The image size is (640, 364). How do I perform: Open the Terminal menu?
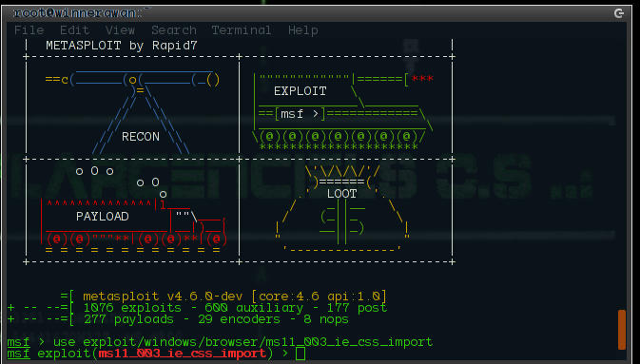coord(242,30)
